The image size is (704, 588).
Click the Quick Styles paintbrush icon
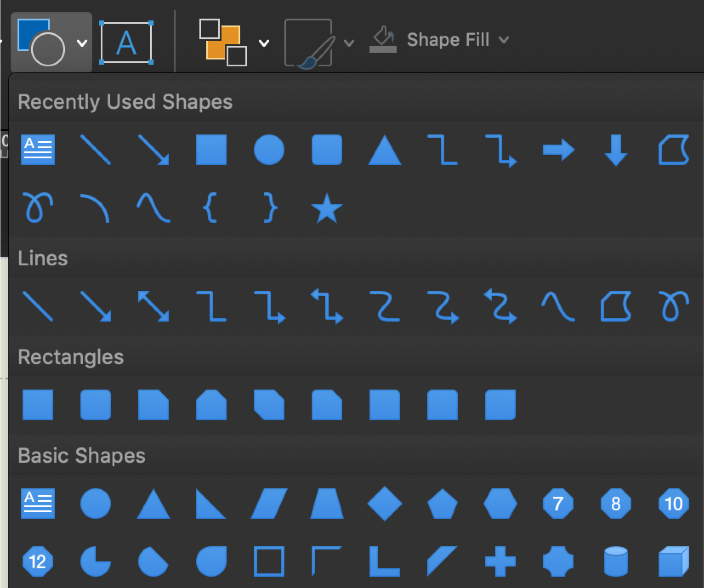click(x=310, y=44)
